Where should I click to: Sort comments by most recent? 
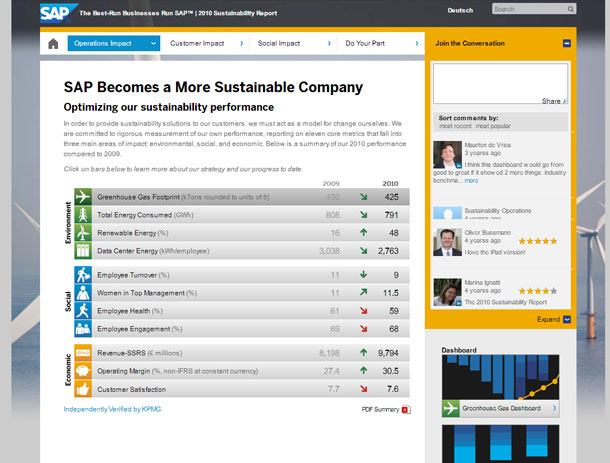point(455,126)
